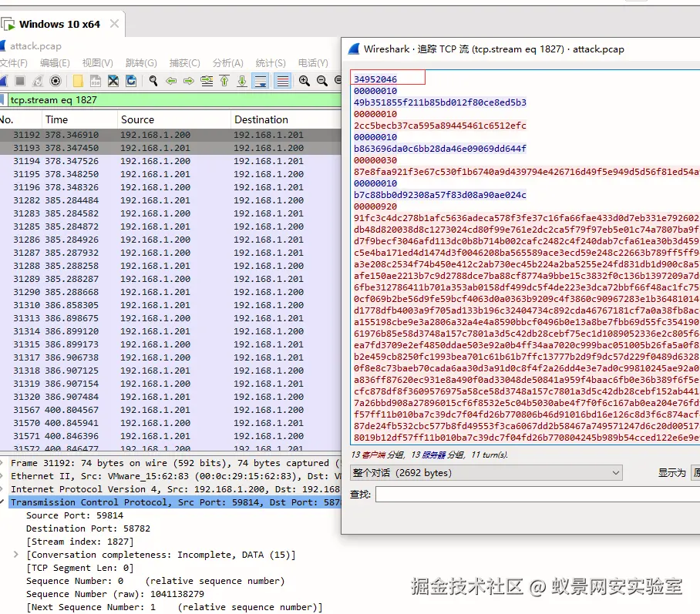Click the 查找 search input field
Screen dimensions: 700x614
tap(537, 494)
